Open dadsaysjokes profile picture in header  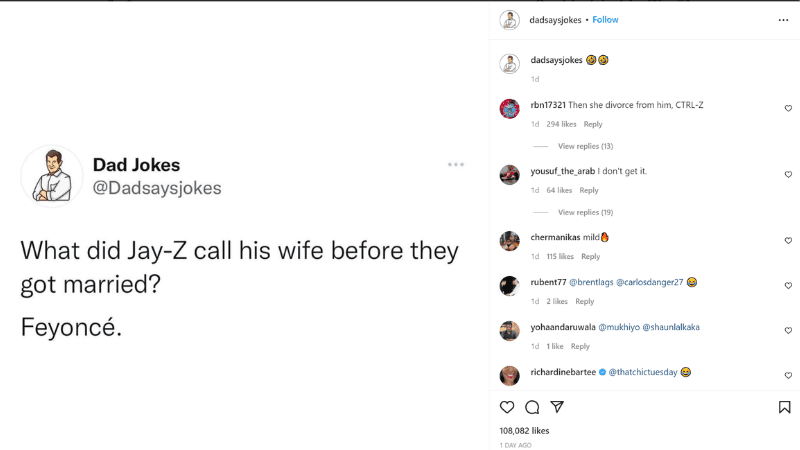[x=510, y=20]
